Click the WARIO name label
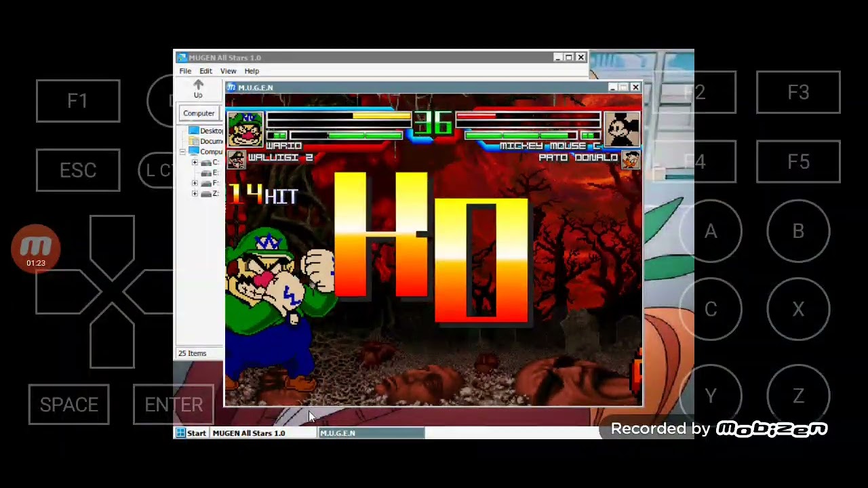The image size is (868, 488). tap(283, 146)
